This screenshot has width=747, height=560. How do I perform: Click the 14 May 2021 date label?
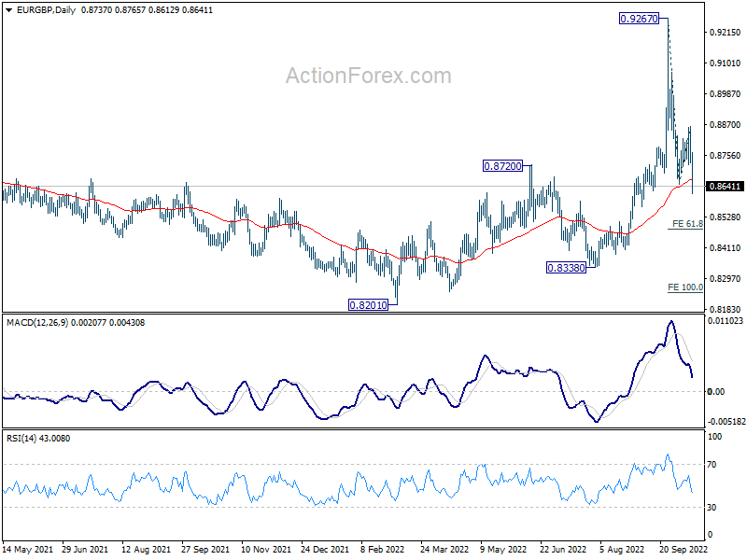coord(28,550)
